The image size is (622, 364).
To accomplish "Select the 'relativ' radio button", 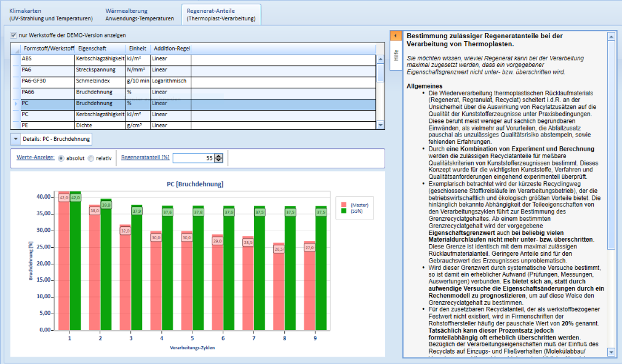I will [x=91, y=158].
